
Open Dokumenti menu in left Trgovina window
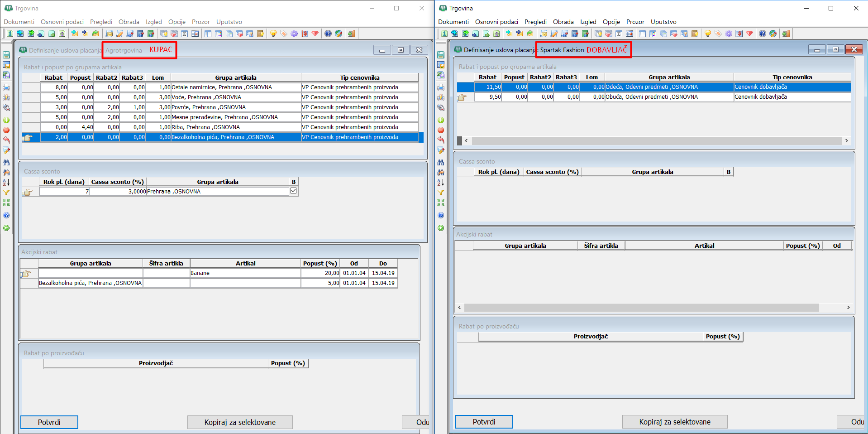[19, 22]
